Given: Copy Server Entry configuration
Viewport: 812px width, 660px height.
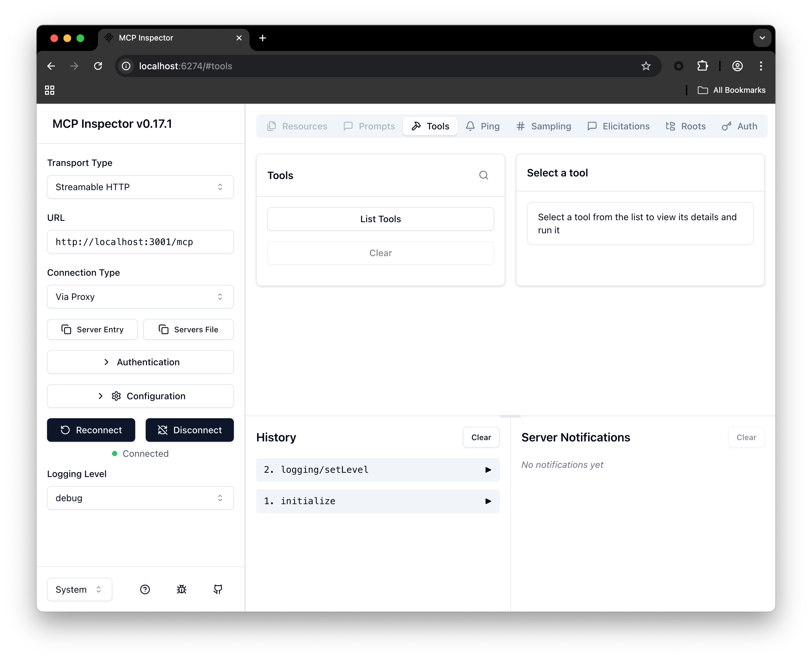Looking at the screenshot, I should (92, 329).
